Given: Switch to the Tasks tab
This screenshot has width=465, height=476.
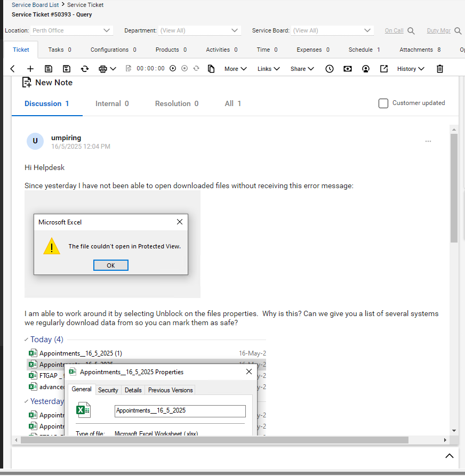Looking at the screenshot, I should pyautogui.click(x=60, y=50).
